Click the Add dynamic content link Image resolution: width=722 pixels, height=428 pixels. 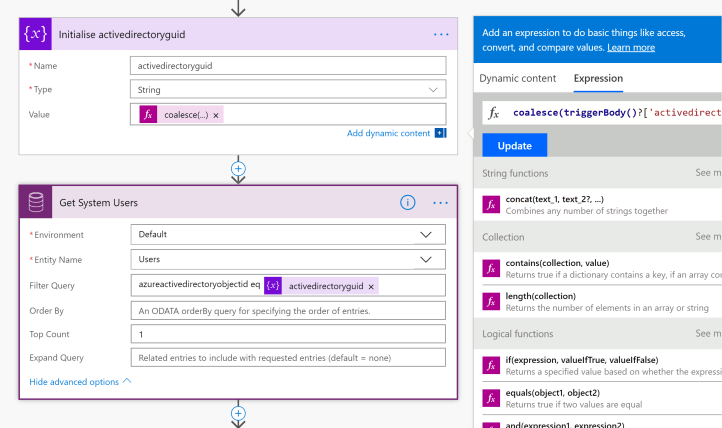pos(388,133)
